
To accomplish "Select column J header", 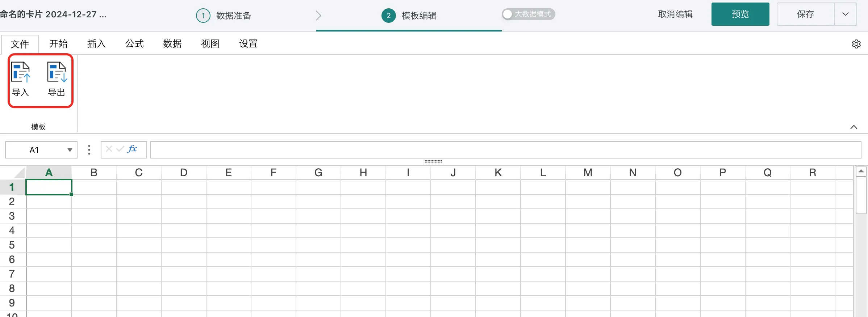I will pyautogui.click(x=453, y=173).
